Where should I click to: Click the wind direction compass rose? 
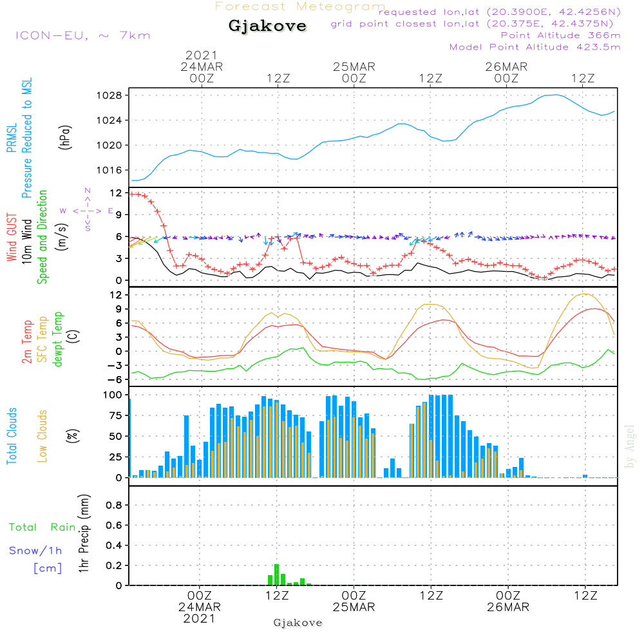(x=88, y=211)
